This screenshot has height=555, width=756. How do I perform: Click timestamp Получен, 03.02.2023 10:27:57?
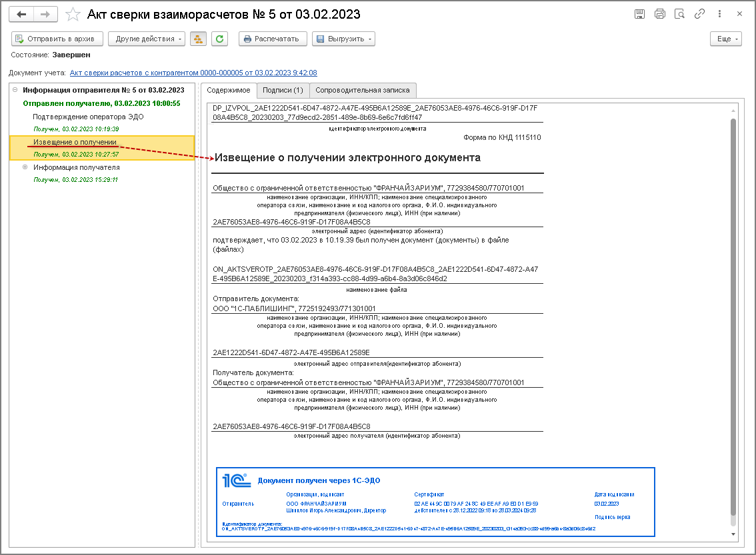(76, 155)
